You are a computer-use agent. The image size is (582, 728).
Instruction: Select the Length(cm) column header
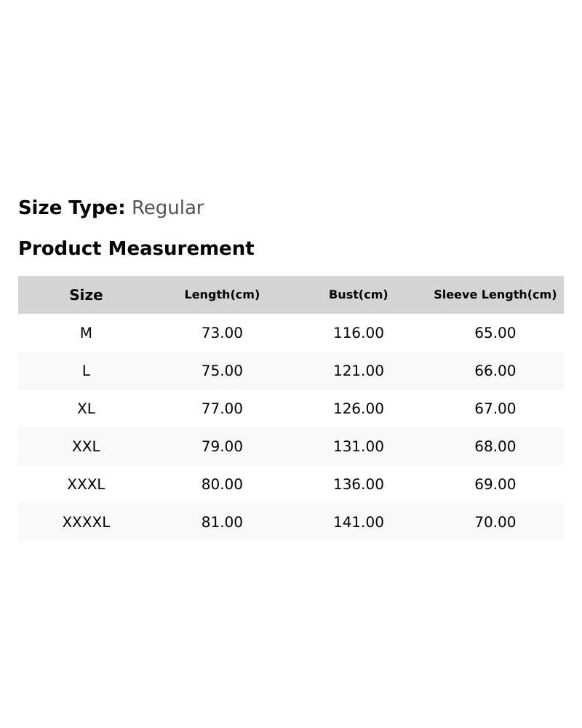tap(222, 294)
